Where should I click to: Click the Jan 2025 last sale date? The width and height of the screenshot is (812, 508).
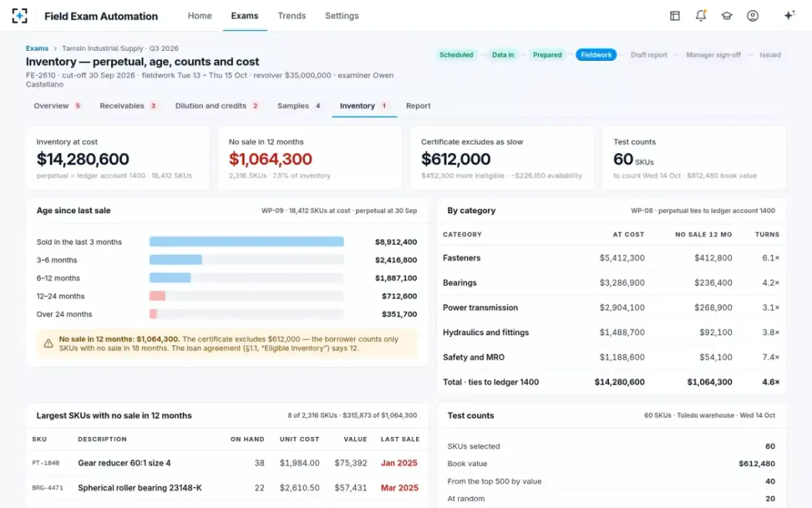point(399,463)
